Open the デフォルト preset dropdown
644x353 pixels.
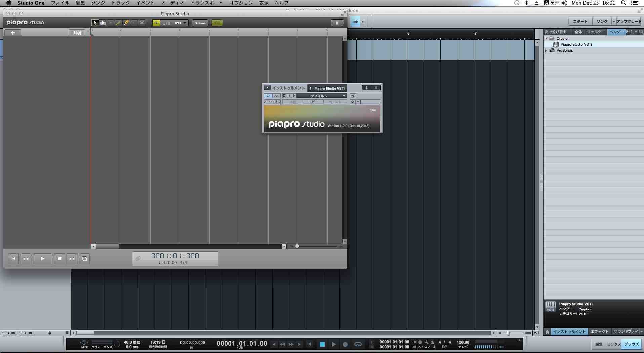(x=322, y=96)
